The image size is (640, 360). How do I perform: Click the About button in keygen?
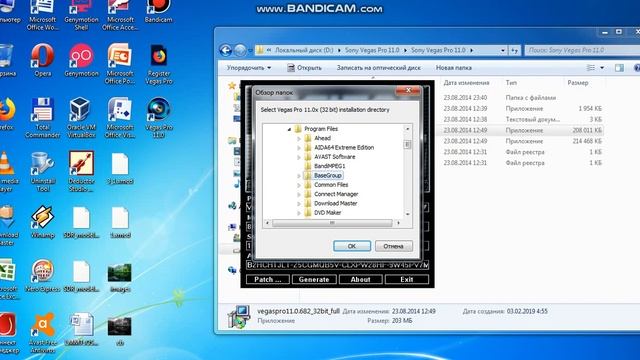coord(360,280)
